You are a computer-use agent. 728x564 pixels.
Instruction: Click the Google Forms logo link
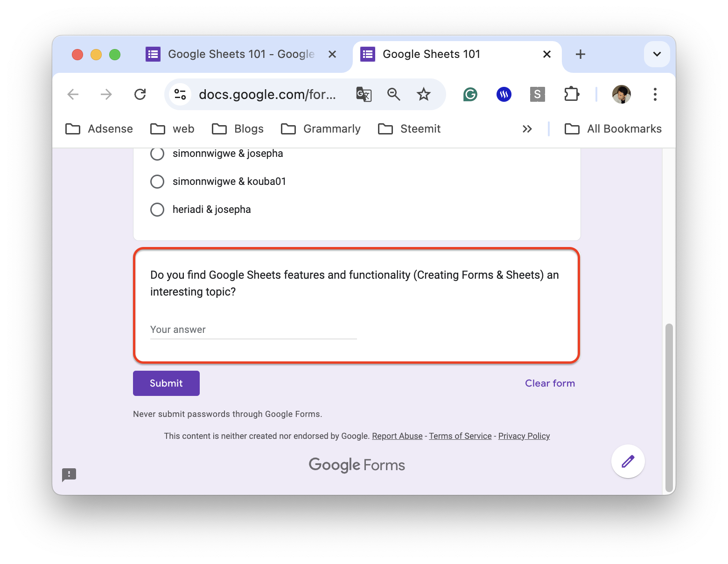tap(357, 465)
